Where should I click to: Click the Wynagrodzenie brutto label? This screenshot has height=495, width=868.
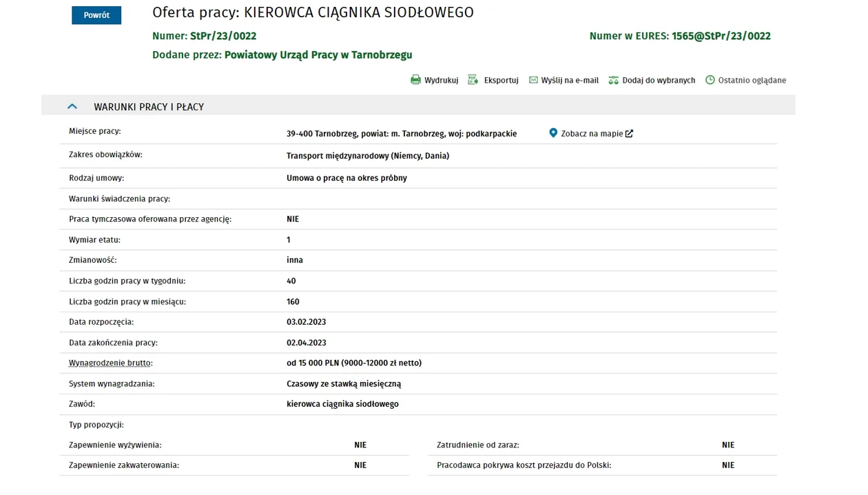110,363
